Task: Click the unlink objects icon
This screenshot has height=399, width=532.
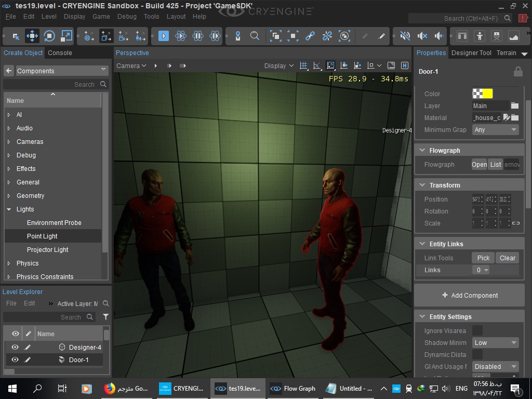Action: 327,36
